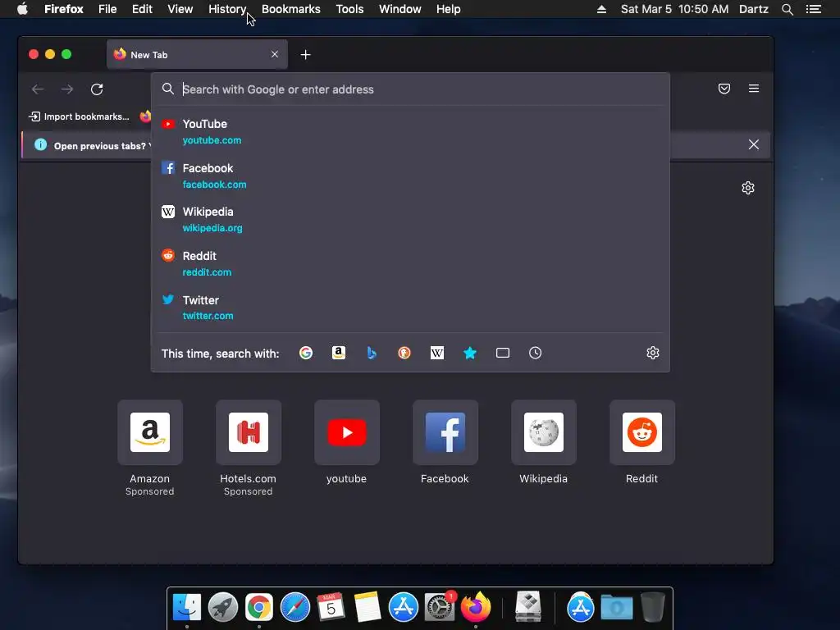Search this time with DuckDuckGo icon
840x630 pixels.
(404, 353)
